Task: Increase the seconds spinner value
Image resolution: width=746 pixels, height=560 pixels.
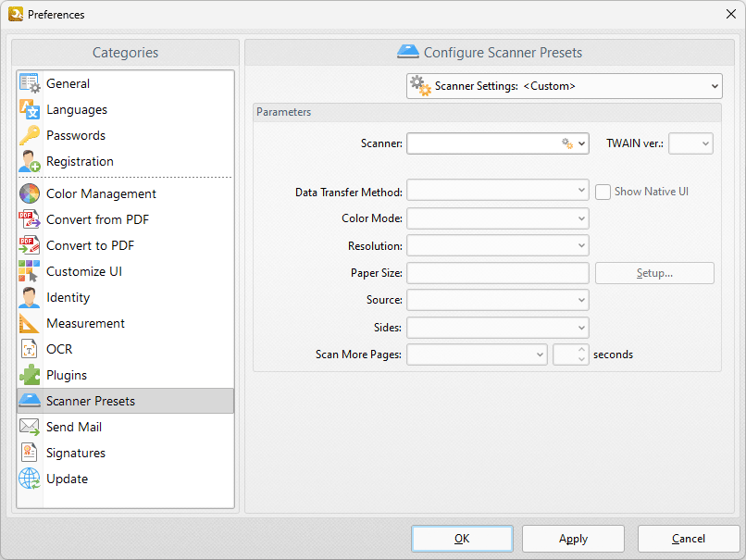Action: 581,350
